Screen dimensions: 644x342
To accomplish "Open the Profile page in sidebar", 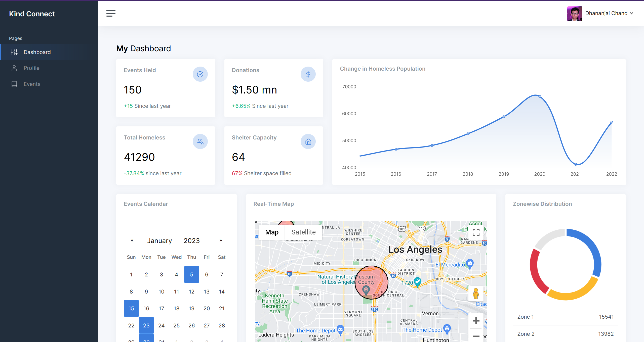I will (31, 68).
